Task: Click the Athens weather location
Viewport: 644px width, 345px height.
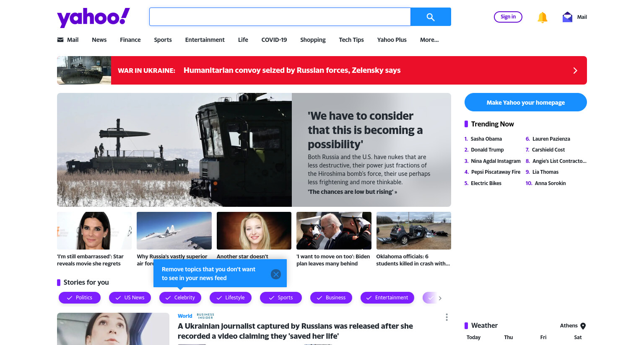Action: [569, 326]
